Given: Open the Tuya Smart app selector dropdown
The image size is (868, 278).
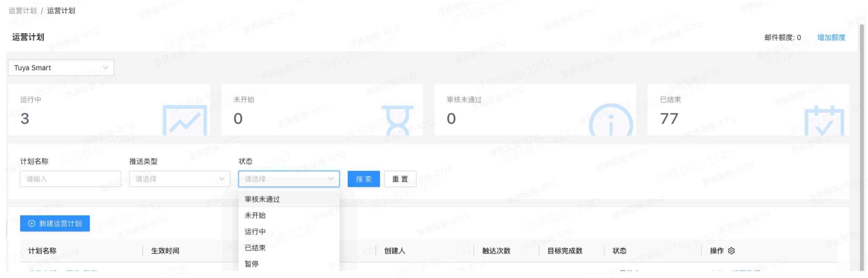Looking at the screenshot, I should 61,68.
